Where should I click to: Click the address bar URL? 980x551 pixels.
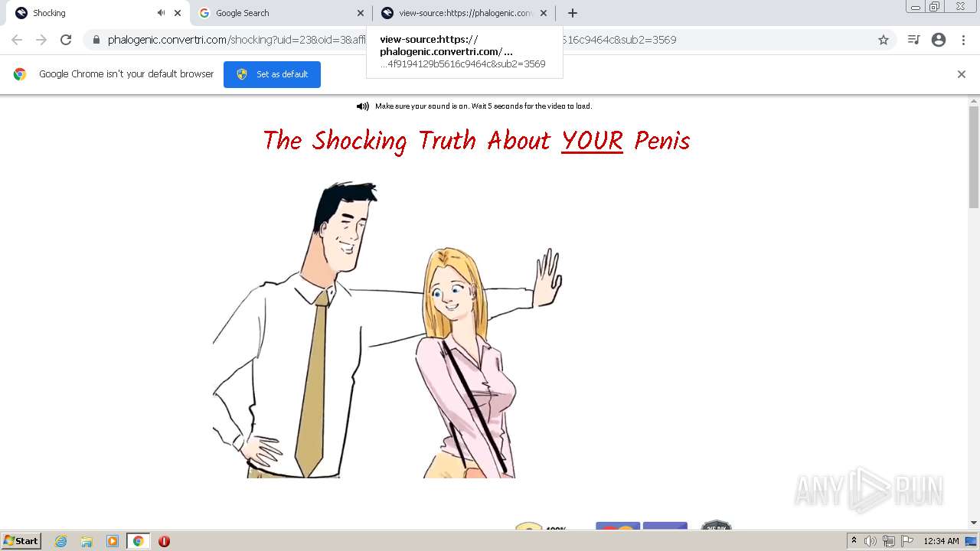[392, 40]
